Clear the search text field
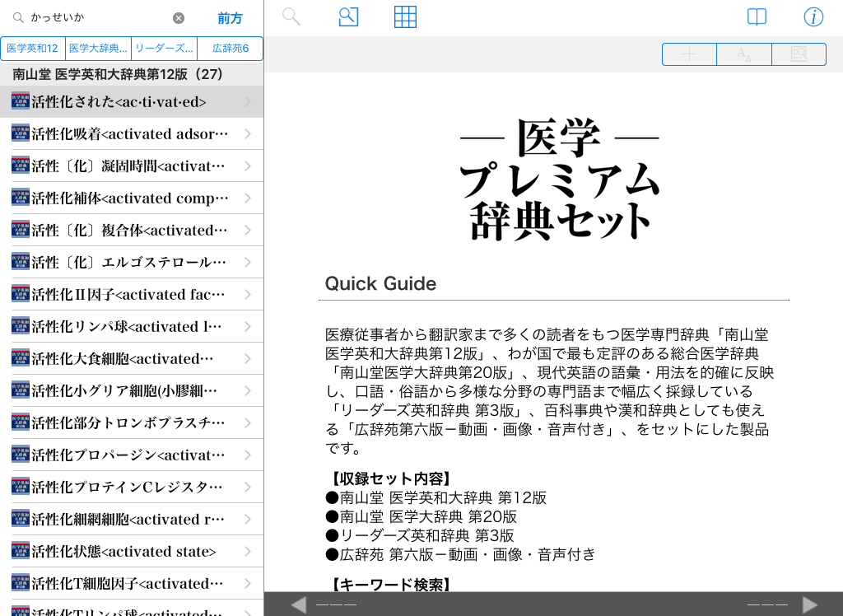 coord(179,18)
